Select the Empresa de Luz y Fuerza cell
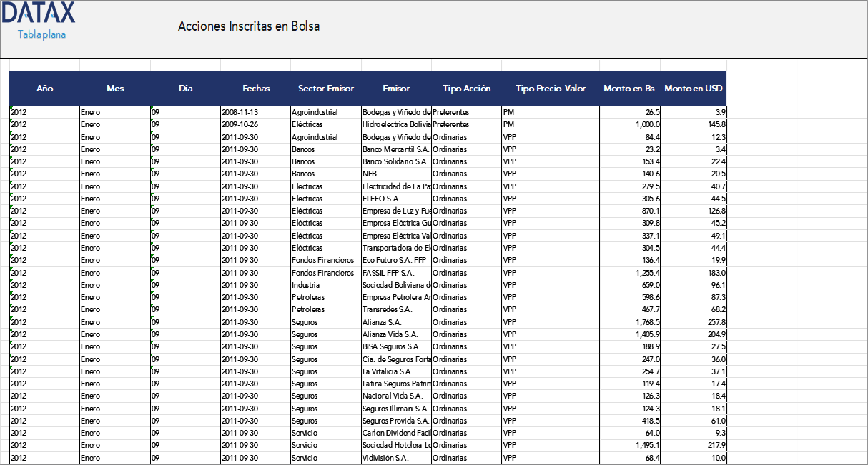Viewport: 868px width, 465px height. coord(396,211)
